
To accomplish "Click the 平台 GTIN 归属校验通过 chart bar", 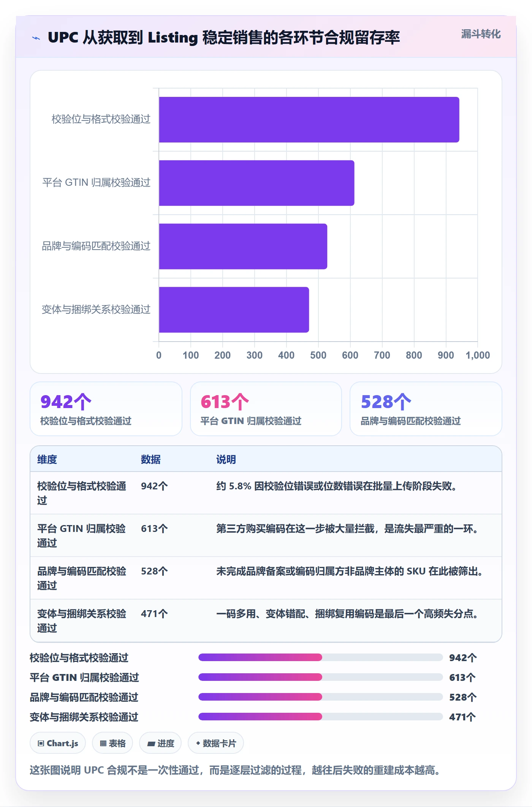I will click(x=256, y=183).
